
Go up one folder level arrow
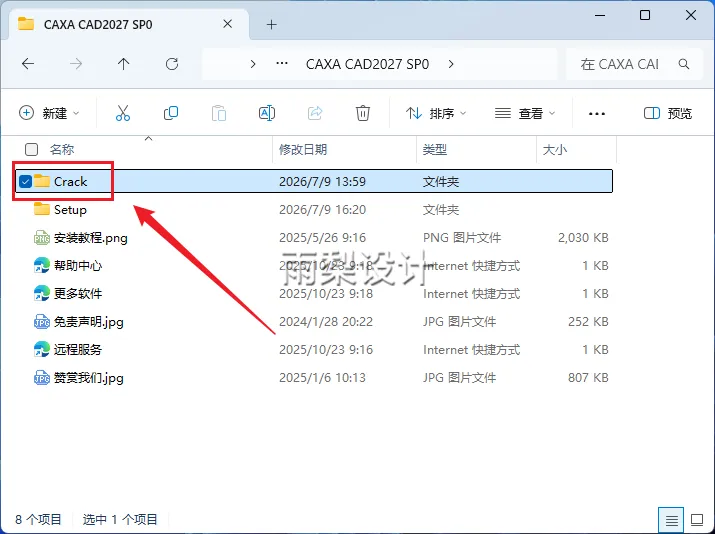coord(124,64)
